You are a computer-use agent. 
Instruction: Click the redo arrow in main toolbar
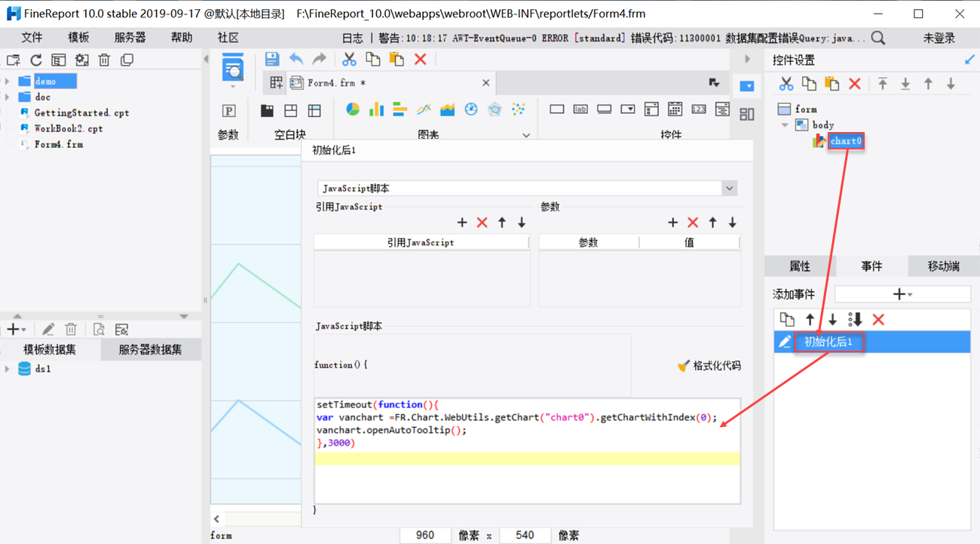click(320, 60)
